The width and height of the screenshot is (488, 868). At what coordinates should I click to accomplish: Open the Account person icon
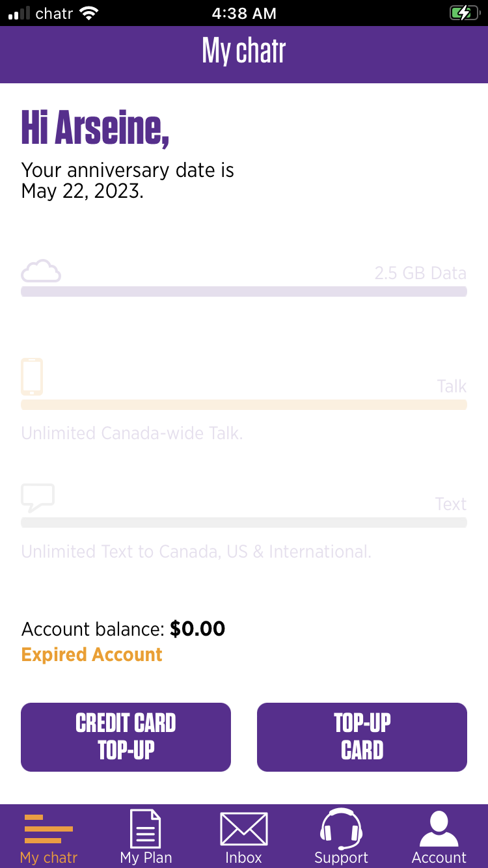pyautogui.click(x=439, y=829)
